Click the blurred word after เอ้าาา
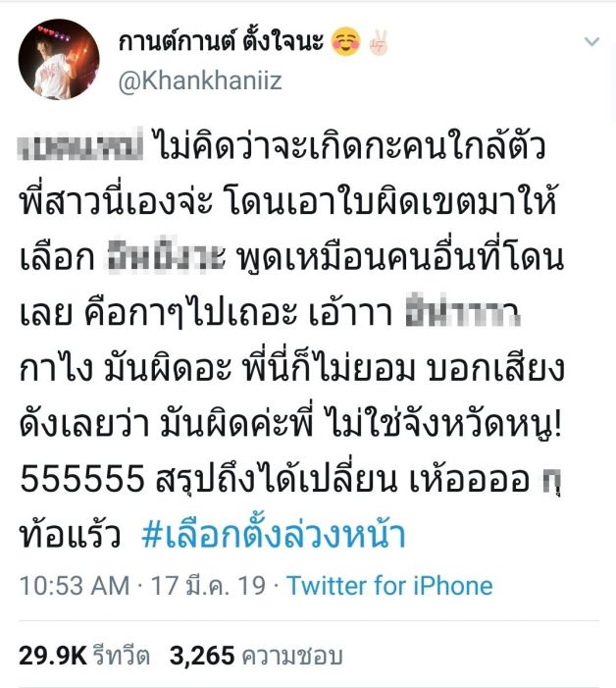The image size is (616, 688). [463, 311]
